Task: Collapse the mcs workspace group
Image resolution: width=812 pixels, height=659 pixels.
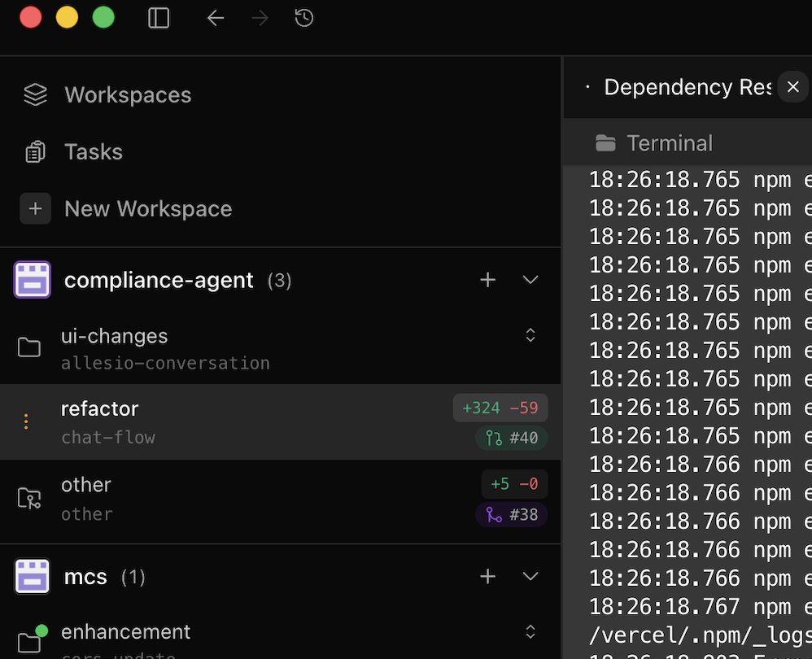Action: [x=530, y=576]
